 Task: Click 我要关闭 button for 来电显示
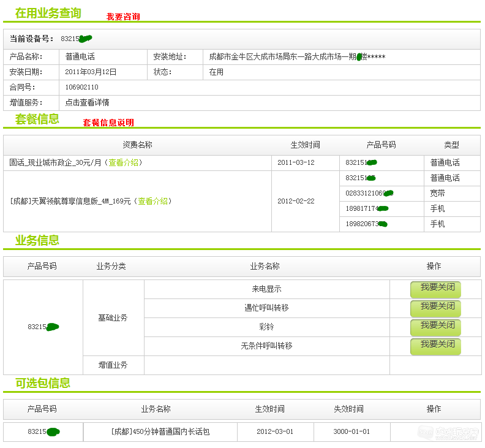[435, 289]
